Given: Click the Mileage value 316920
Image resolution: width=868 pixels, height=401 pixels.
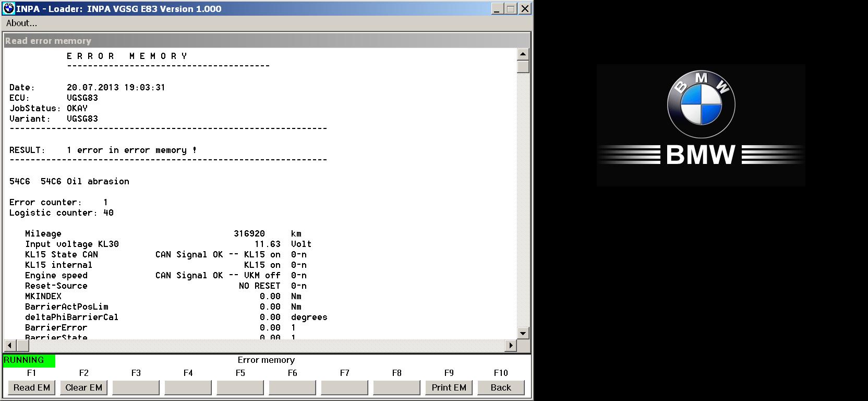Looking at the screenshot, I should click(x=249, y=233).
